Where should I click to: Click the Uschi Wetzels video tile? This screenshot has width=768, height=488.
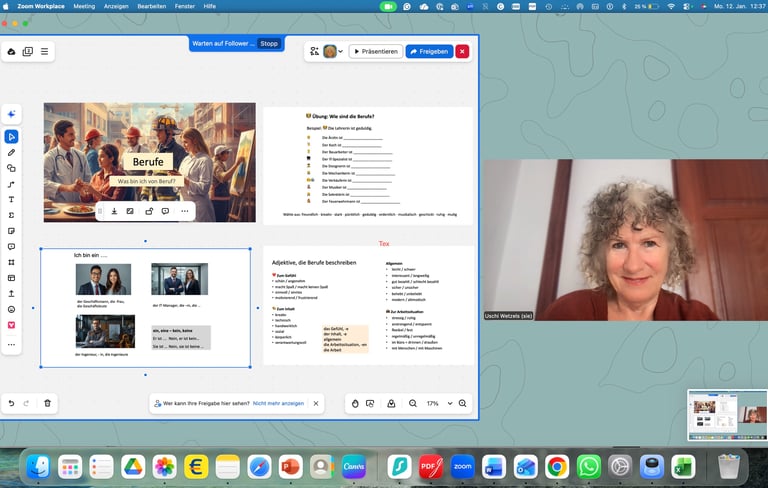[x=626, y=240]
